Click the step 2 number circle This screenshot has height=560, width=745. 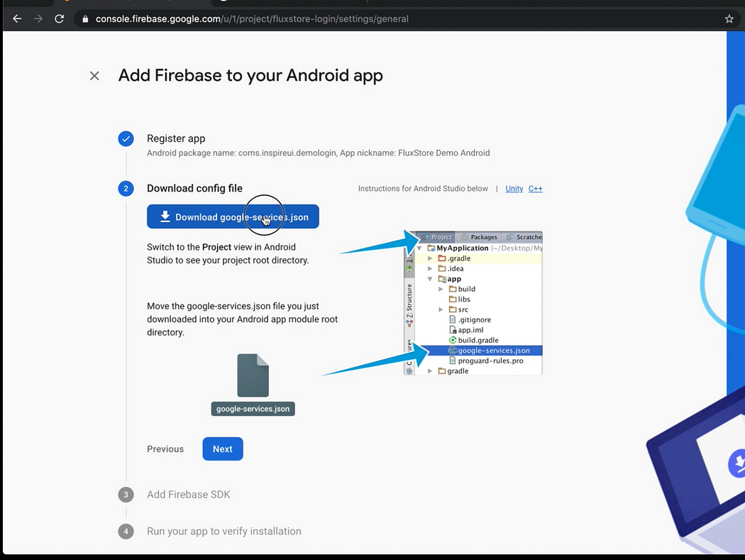pyautogui.click(x=126, y=189)
